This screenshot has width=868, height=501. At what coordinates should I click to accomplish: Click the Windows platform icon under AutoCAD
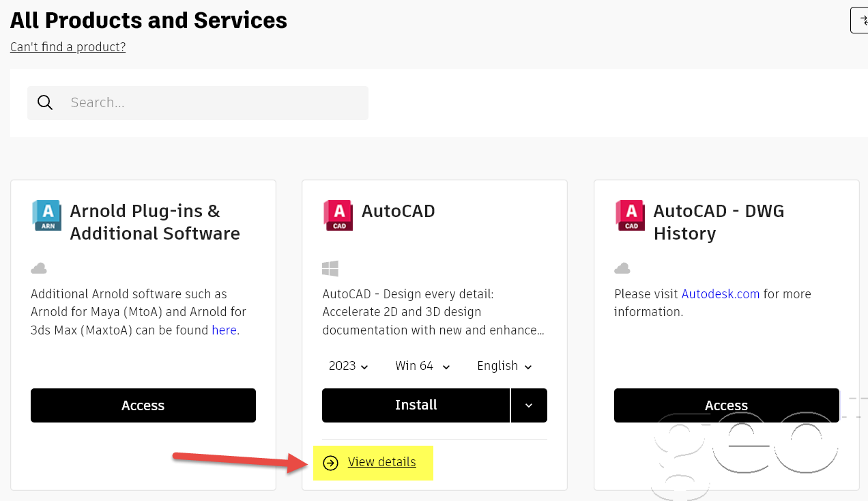click(x=330, y=268)
